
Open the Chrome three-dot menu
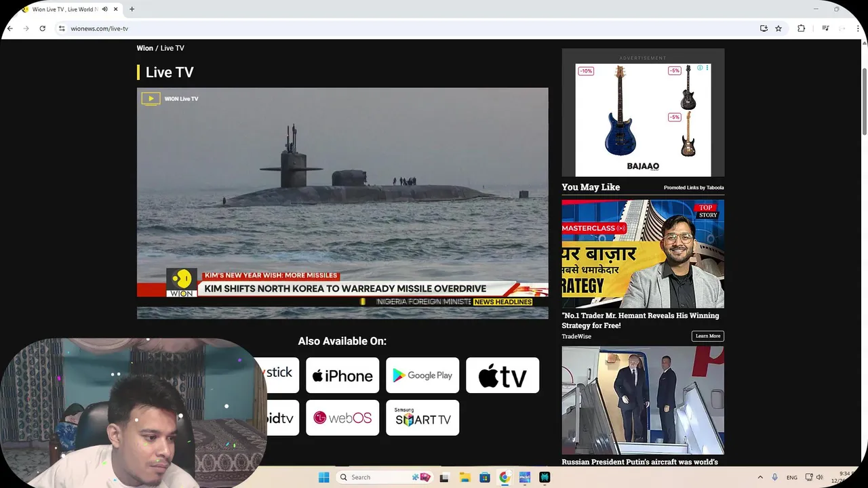(859, 28)
